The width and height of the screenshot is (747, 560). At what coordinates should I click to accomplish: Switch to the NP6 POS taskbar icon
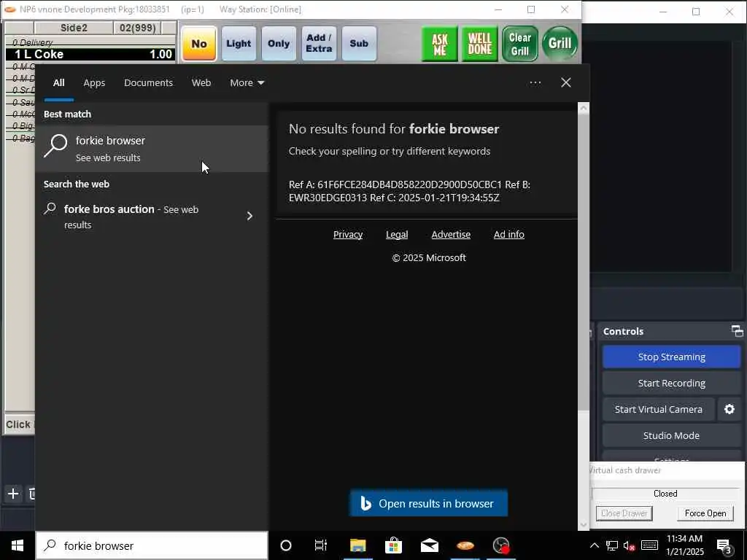(x=465, y=545)
